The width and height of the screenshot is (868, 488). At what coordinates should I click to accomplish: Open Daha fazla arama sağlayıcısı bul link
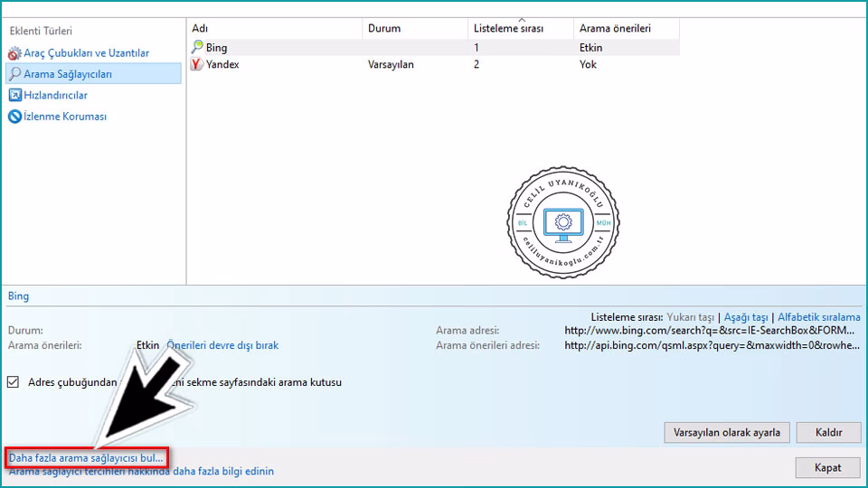coord(87,457)
